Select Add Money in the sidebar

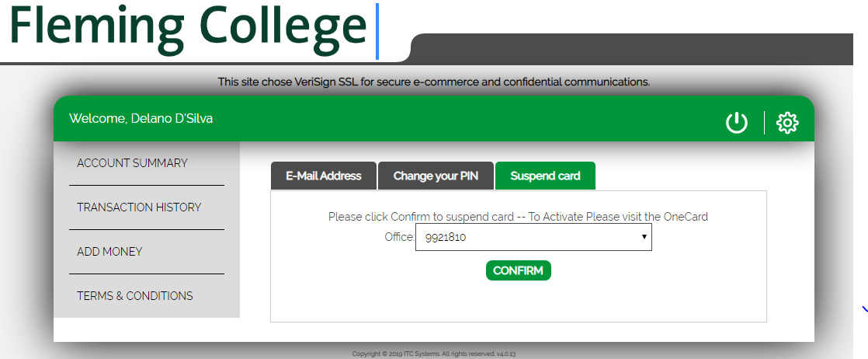[x=109, y=252]
